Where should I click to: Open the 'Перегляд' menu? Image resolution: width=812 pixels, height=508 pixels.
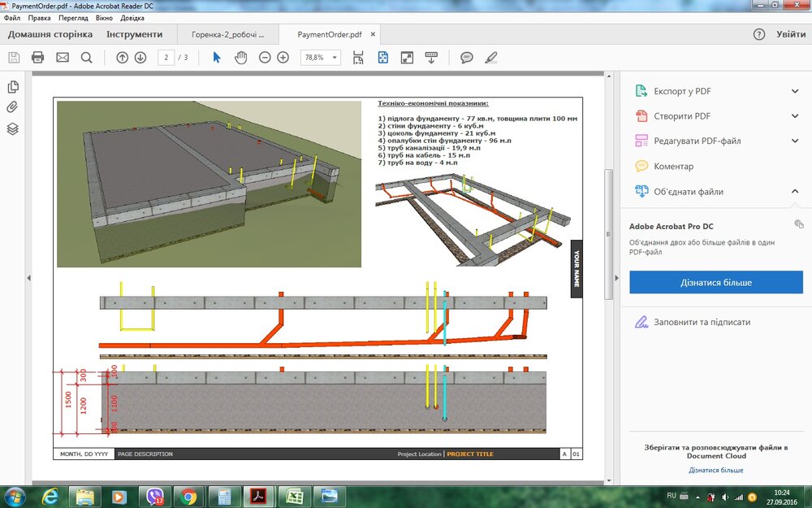(73, 17)
